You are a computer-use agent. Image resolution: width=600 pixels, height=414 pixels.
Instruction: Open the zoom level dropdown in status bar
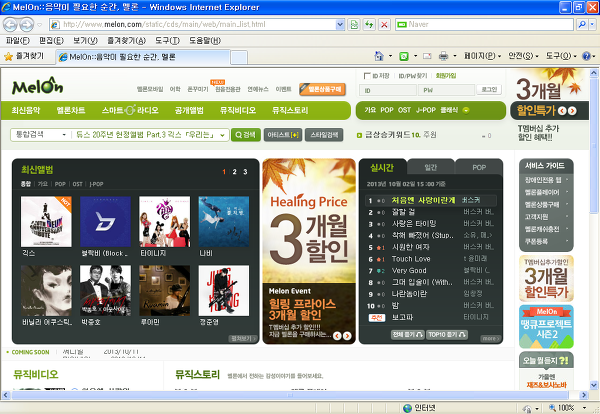[x=584, y=408]
